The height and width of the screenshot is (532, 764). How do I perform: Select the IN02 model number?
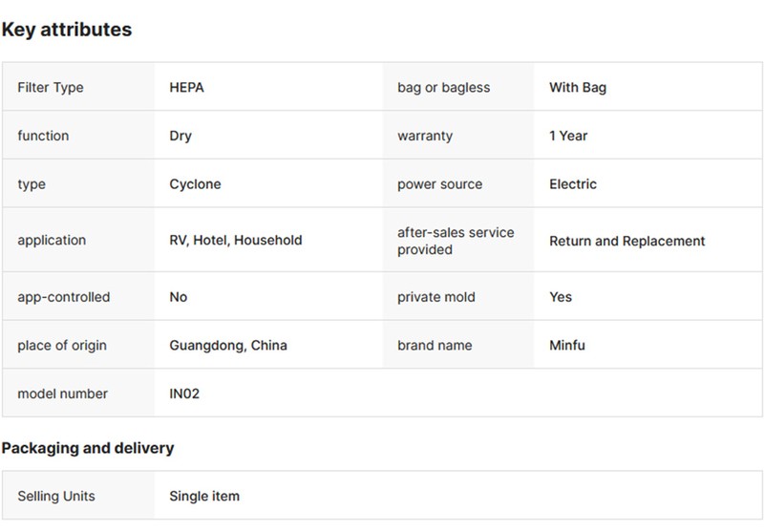(185, 394)
